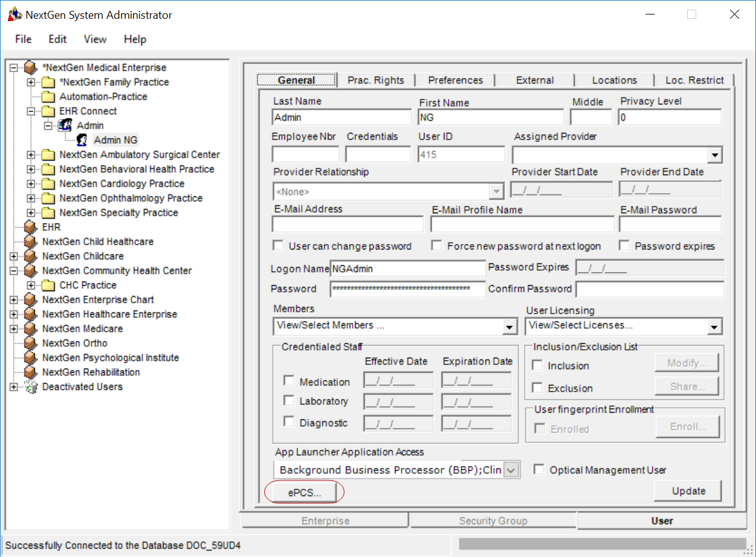Click the E-Mail Address field

click(x=348, y=225)
